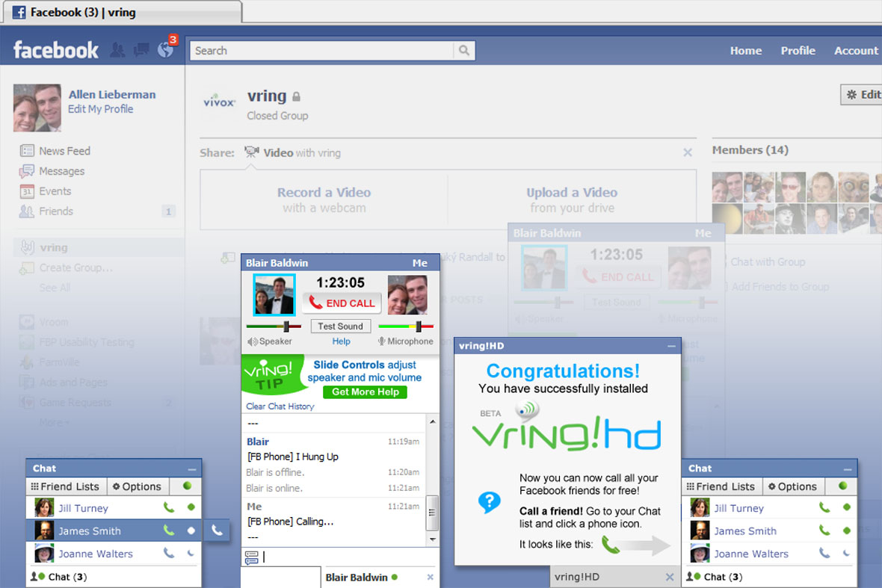The image size is (882, 588).
Task: Close the Share video bar with its X
Action: pyautogui.click(x=688, y=152)
